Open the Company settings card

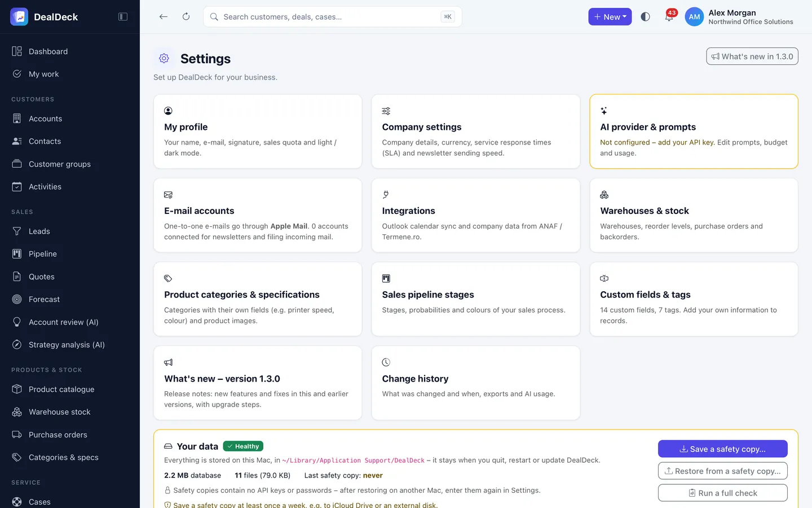[x=476, y=132]
